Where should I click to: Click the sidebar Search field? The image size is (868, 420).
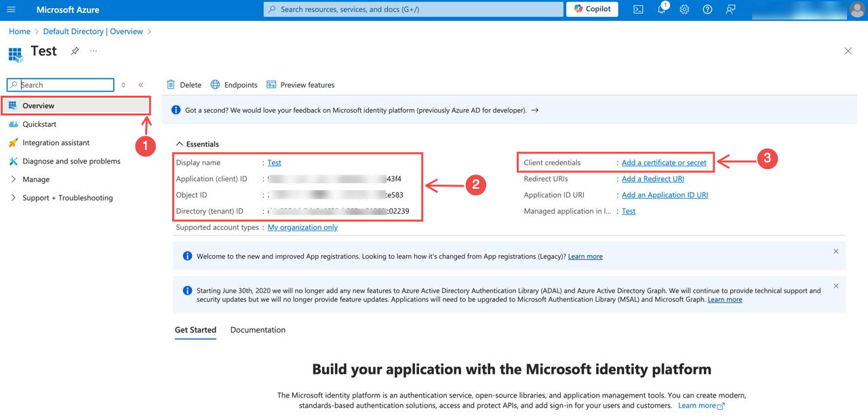[x=60, y=84]
